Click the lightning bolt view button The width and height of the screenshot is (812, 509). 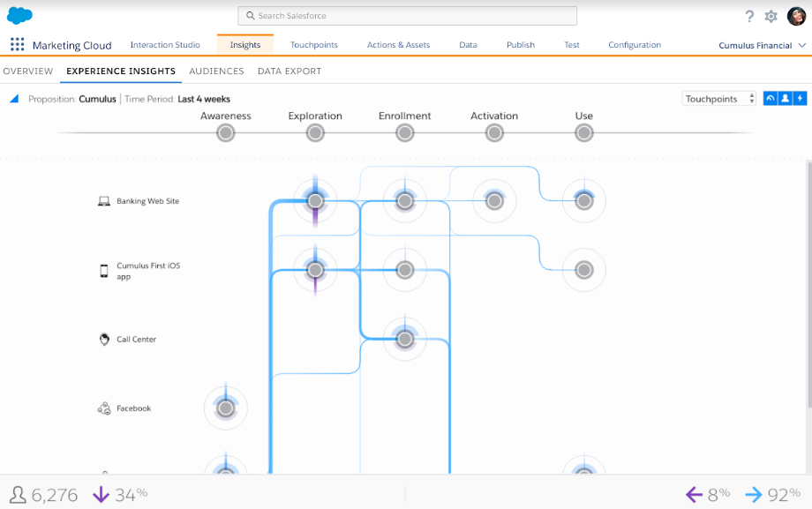pyautogui.click(x=800, y=99)
